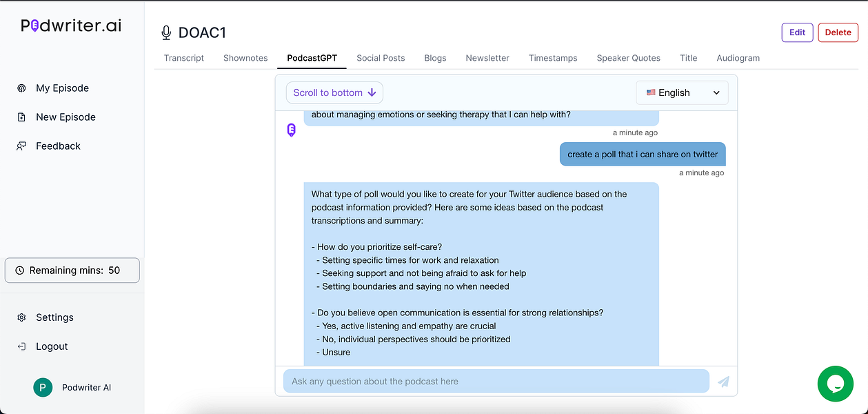
Task: Select the Newsletter tab
Action: [x=487, y=58]
